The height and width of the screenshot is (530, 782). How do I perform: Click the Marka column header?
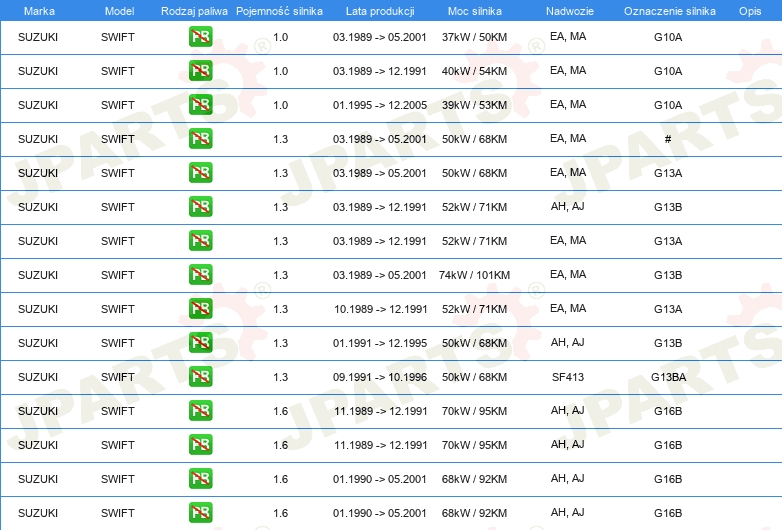pos(39,11)
